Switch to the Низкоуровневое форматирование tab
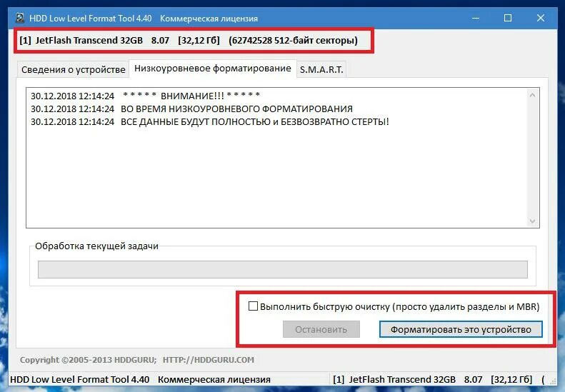The image size is (565, 392). coord(213,69)
